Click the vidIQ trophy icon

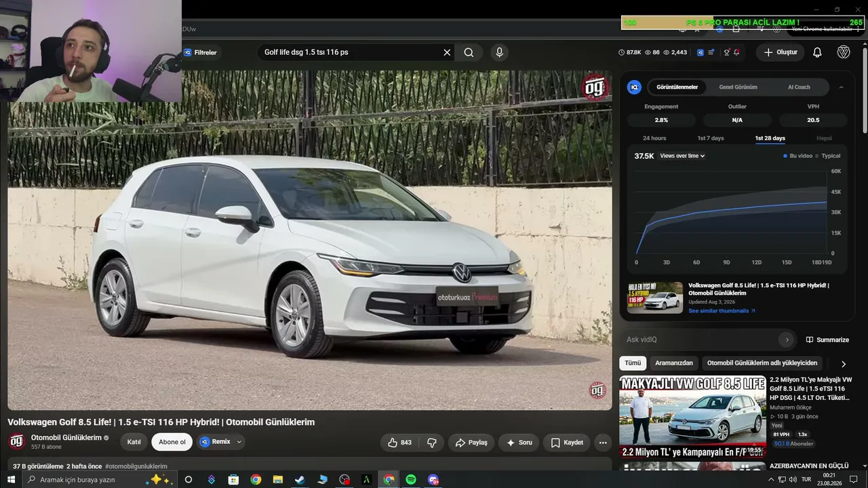(x=726, y=52)
